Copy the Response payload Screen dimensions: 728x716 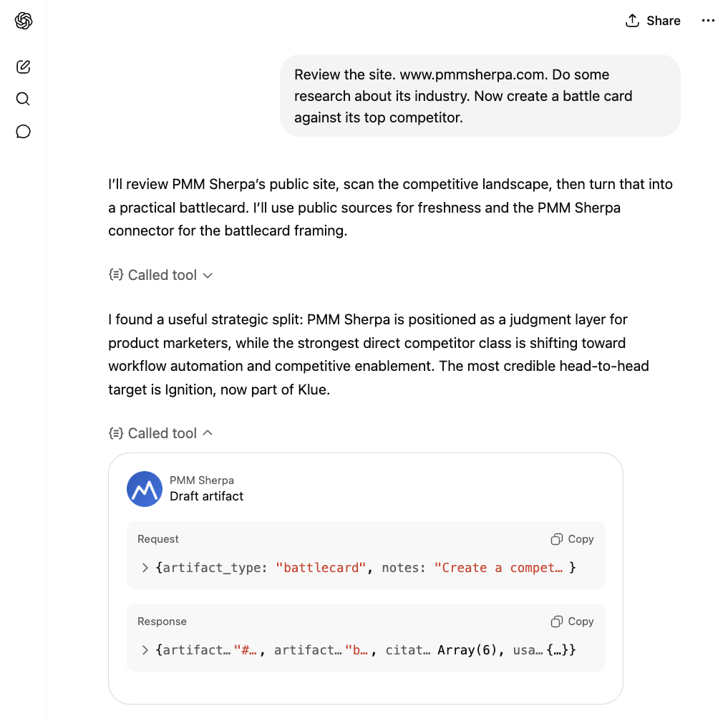pos(572,621)
